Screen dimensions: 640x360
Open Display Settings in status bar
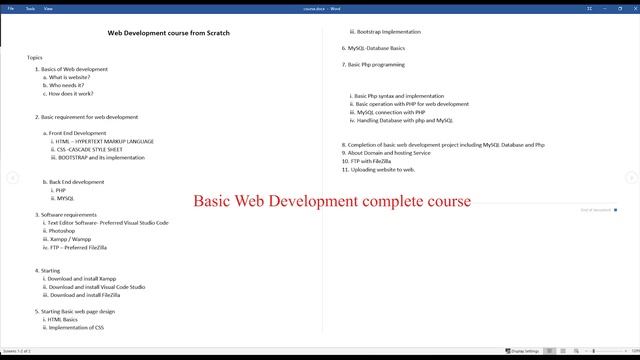coord(522,351)
